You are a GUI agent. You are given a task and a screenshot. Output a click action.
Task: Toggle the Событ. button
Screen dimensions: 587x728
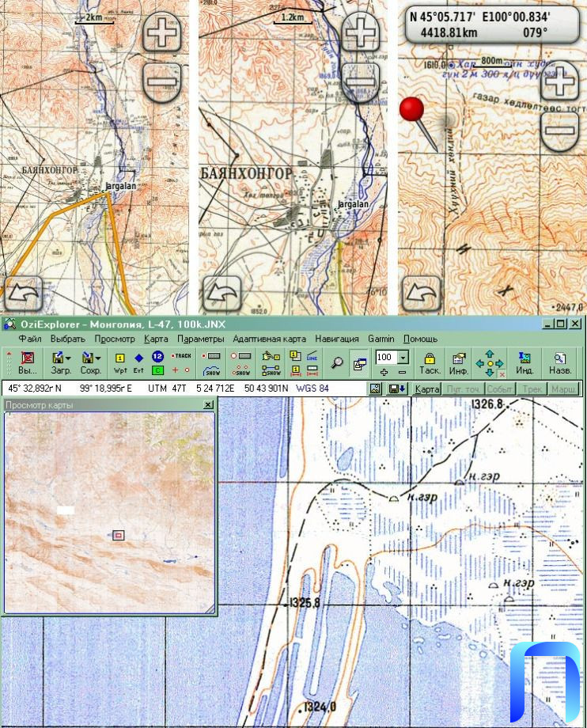(x=500, y=389)
